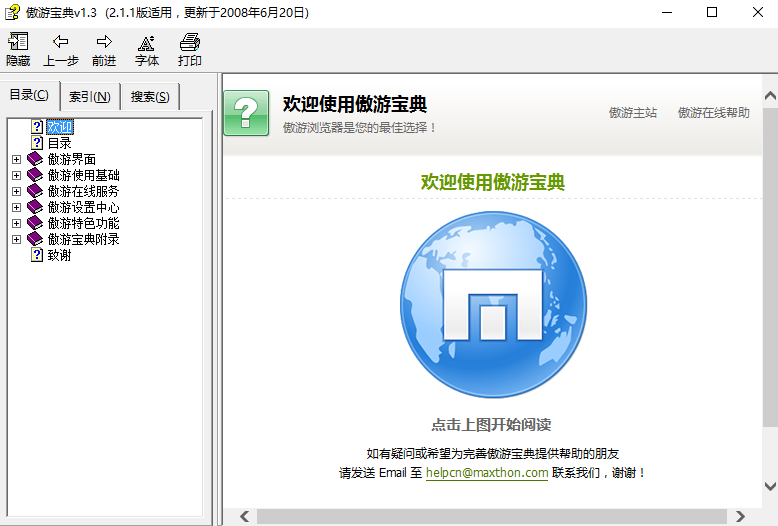Maximize the 傲游宝典 window
778x526 pixels.
(x=712, y=12)
